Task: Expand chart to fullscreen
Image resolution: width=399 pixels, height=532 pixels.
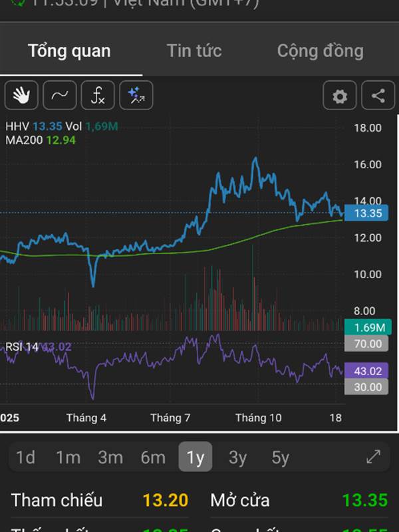Action: 374,457
